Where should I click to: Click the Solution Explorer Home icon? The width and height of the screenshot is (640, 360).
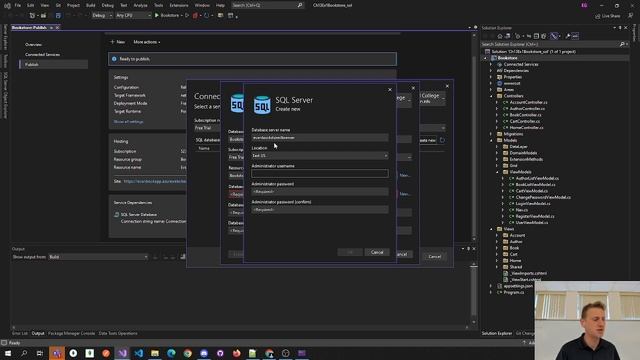[500, 36]
